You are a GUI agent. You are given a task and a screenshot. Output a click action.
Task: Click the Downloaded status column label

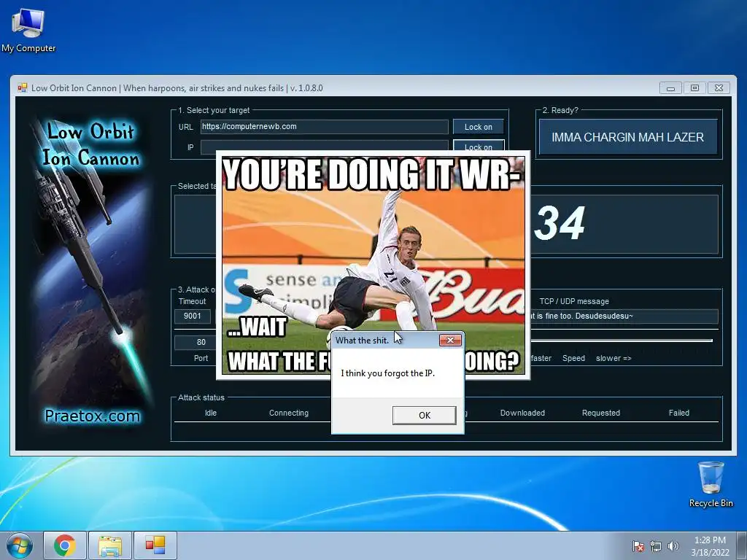pyautogui.click(x=522, y=413)
